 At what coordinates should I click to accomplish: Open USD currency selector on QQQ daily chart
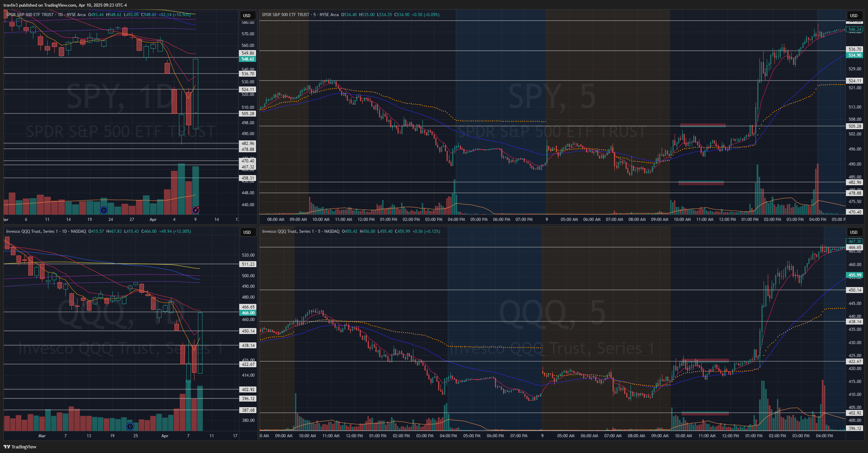(247, 232)
